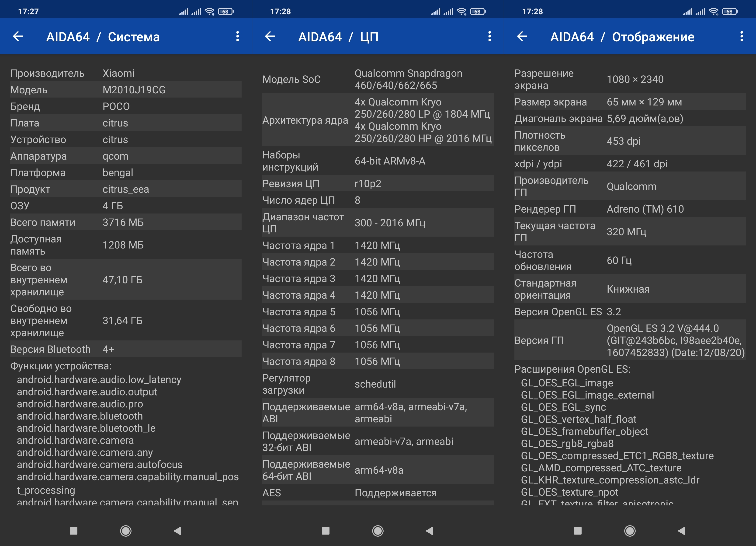This screenshot has width=756, height=546.
Task: Select the Текущая частота ГП 320 МГц row
Action: (630, 231)
